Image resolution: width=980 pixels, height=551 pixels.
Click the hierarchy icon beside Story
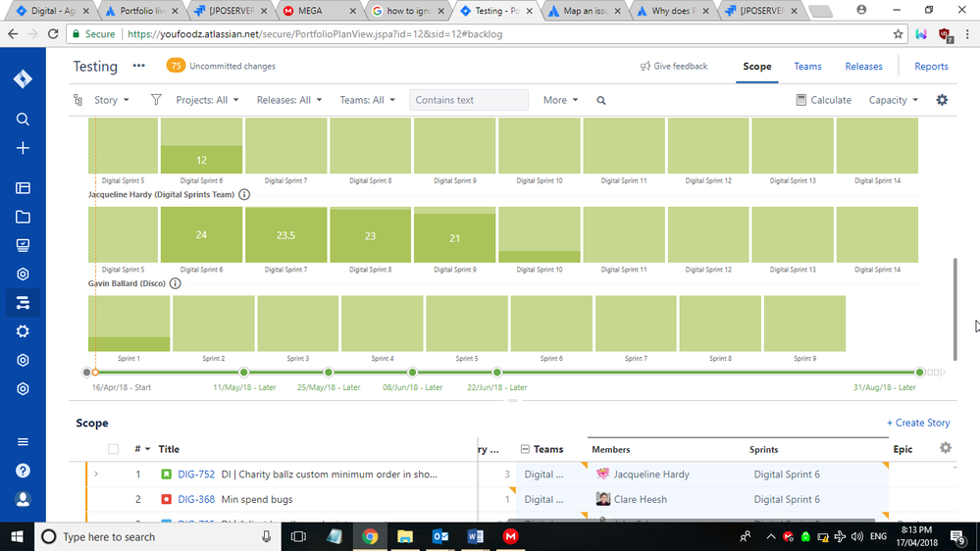(77, 100)
